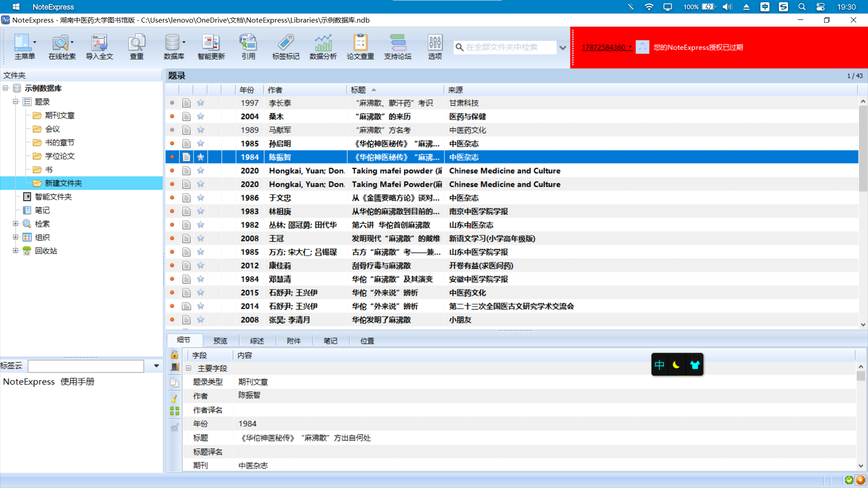Click the broom clean icon in details sidebar
This screenshot has width=868, height=488.
click(175, 399)
